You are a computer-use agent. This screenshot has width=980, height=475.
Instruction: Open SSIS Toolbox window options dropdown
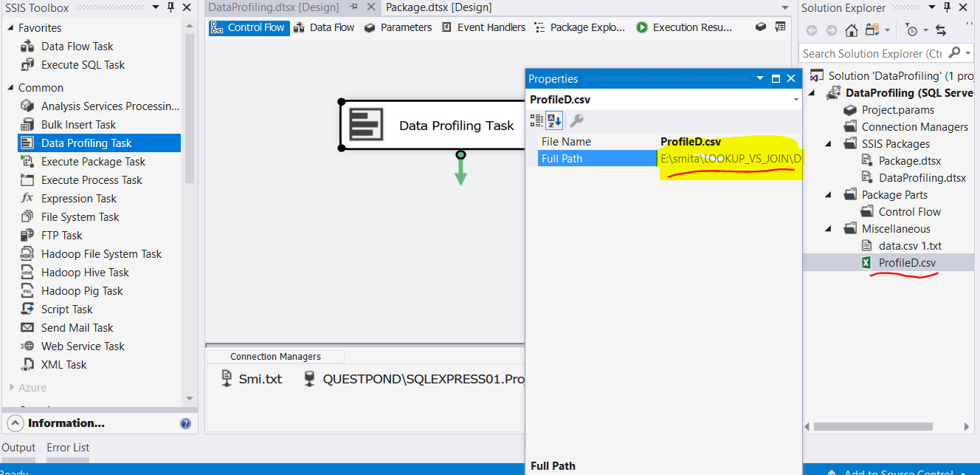pos(156,7)
